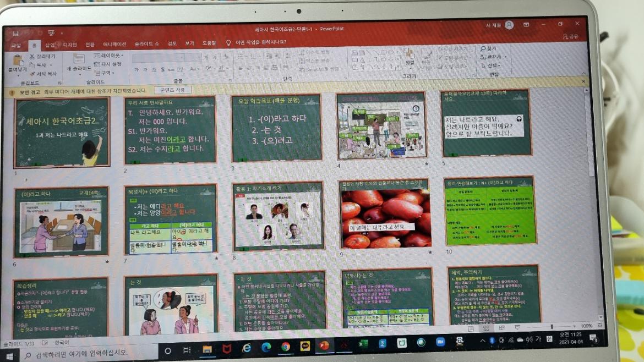Toggle text shadow S button
644x362 pixels.
pos(162,69)
